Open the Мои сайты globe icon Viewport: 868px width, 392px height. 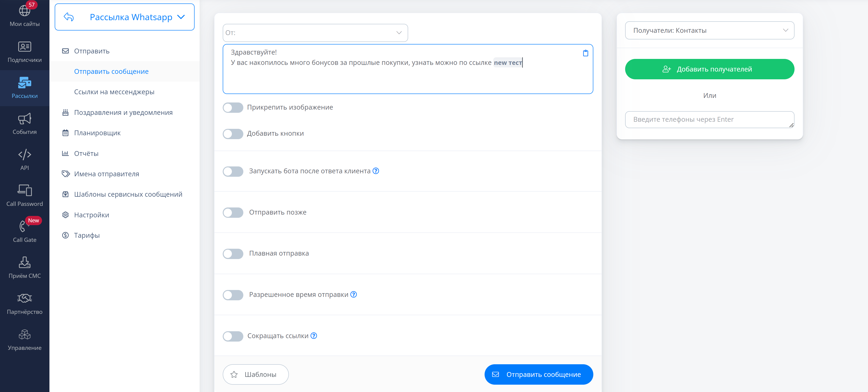[24, 11]
